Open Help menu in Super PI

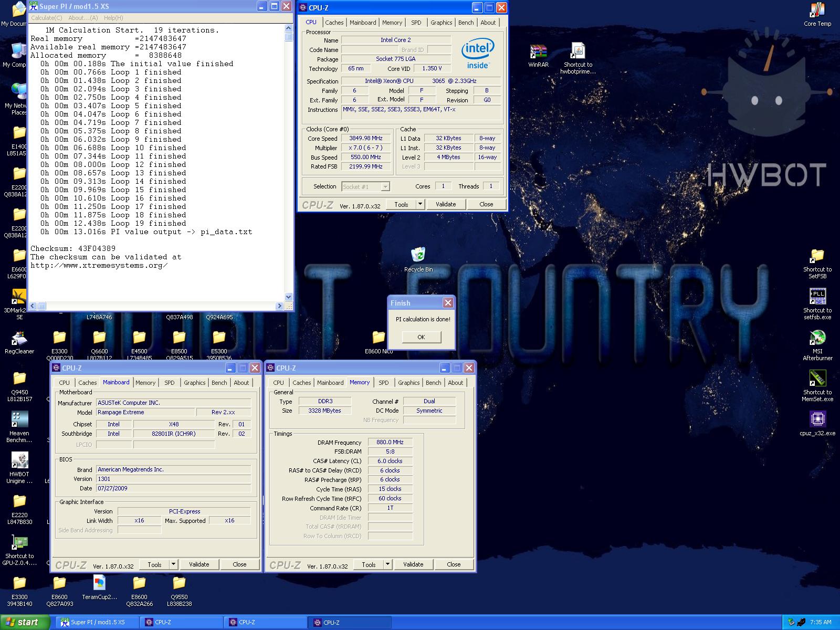[x=113, y=18]
